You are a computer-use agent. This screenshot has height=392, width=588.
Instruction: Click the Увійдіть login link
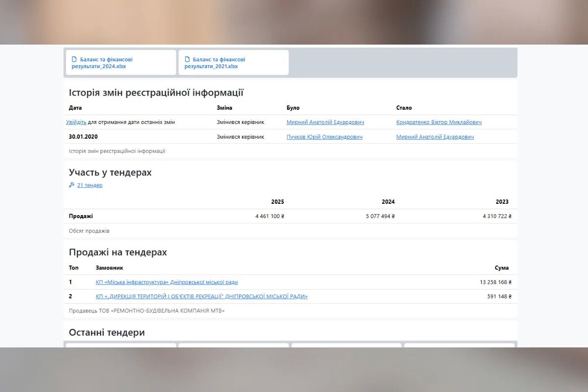[x=76, y=122]
